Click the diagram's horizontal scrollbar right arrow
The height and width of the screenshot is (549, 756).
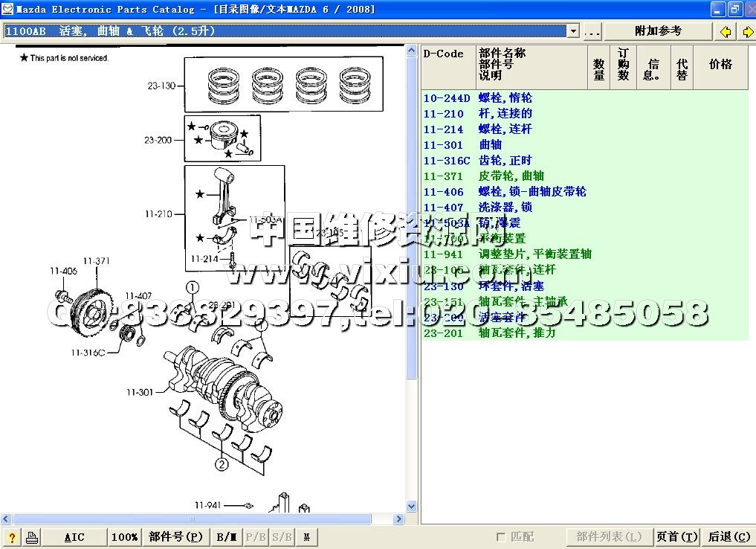(400, 518)
